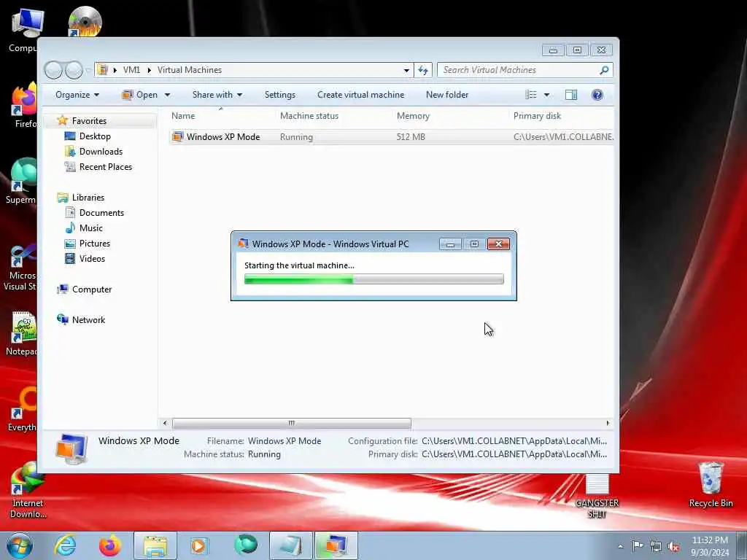The height and width of the screenshot is (560, 747).
Task: Open Recent Places in sidebar
Action: (105, 167)
